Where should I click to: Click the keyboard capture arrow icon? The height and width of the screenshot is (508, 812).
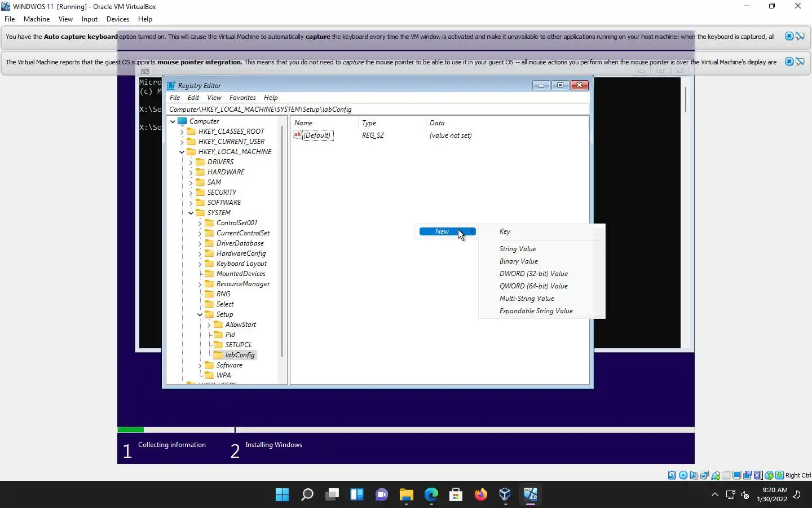coord(779,475)
